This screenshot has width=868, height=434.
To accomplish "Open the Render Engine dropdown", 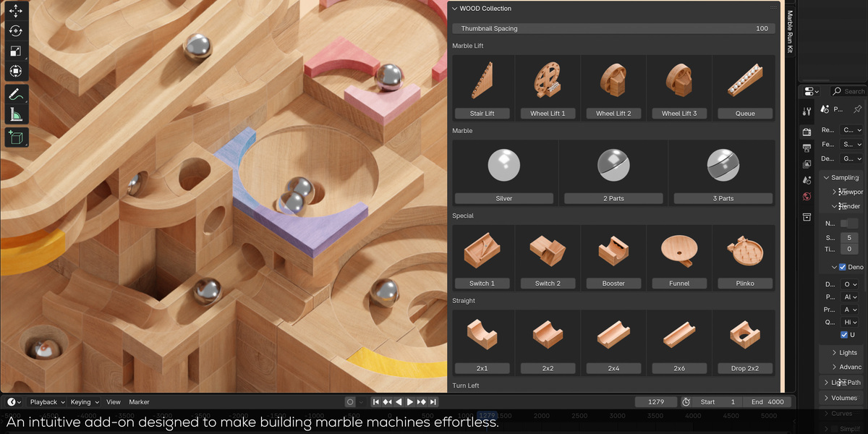I will tap(851, 130).
